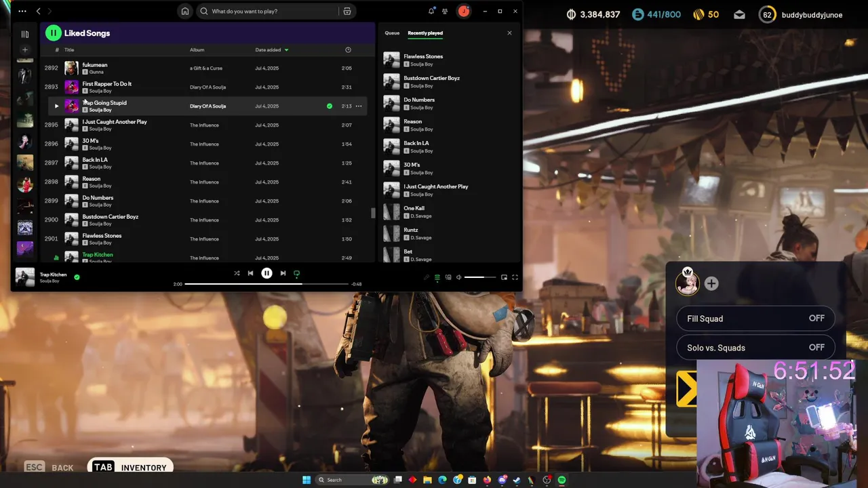This screenshot has height=488, width=868.
Task: Open Microsoft Edge from taskbar
Action: [442, 480]
